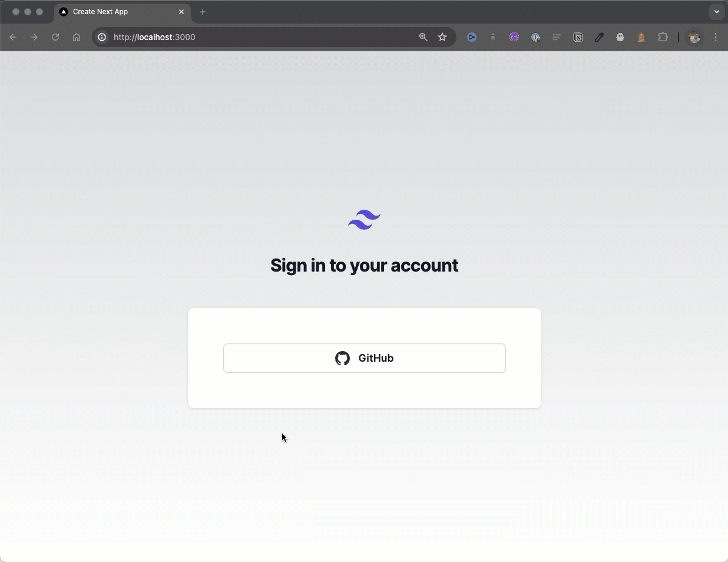Open the Notion extension icon
The width and height of the screenshot is (728, 562).
coord(578,37)
